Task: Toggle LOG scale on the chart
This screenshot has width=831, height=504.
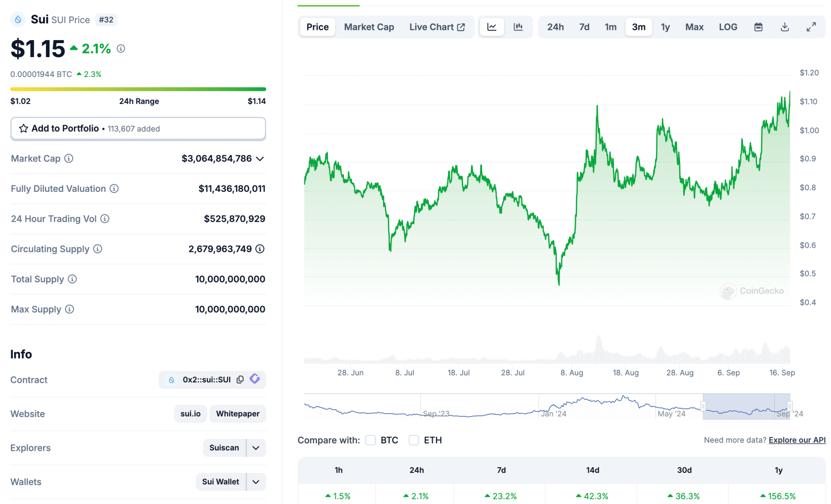Action: (728, 27)
